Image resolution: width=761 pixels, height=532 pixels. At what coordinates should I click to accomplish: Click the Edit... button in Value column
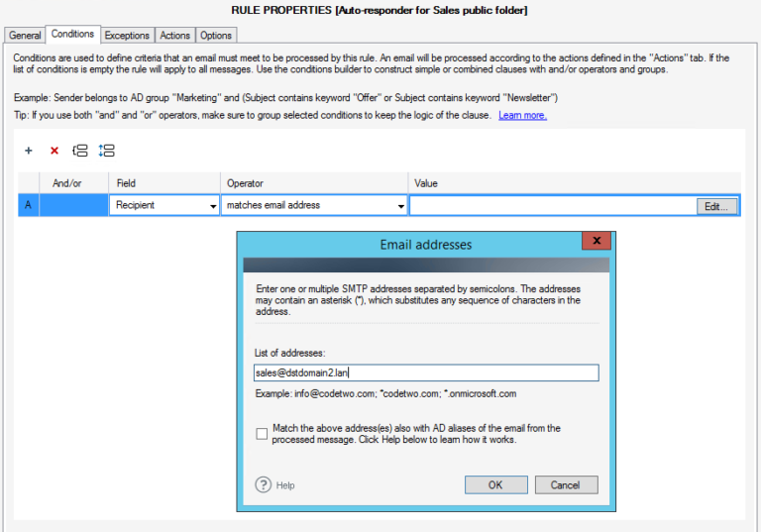coord(716,206)
